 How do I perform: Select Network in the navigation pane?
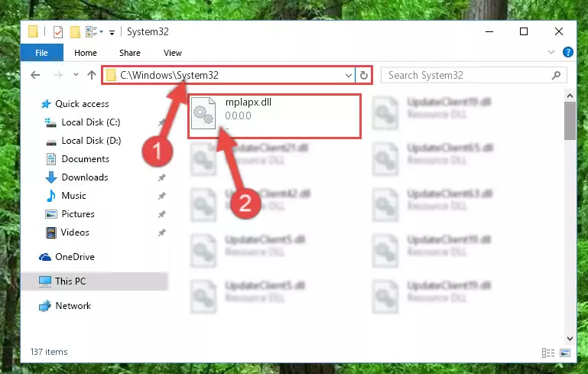point(73,306)
